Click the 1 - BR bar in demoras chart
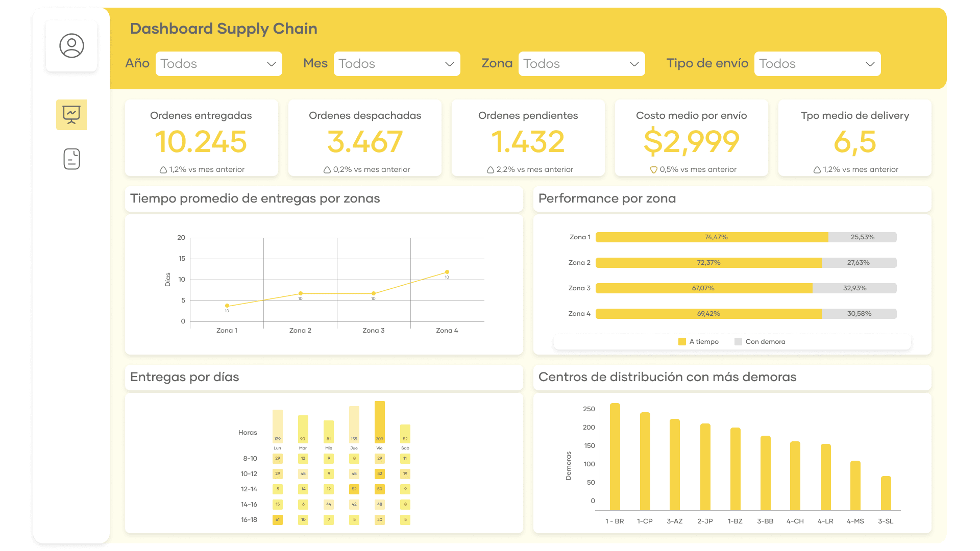 (615, 457)
